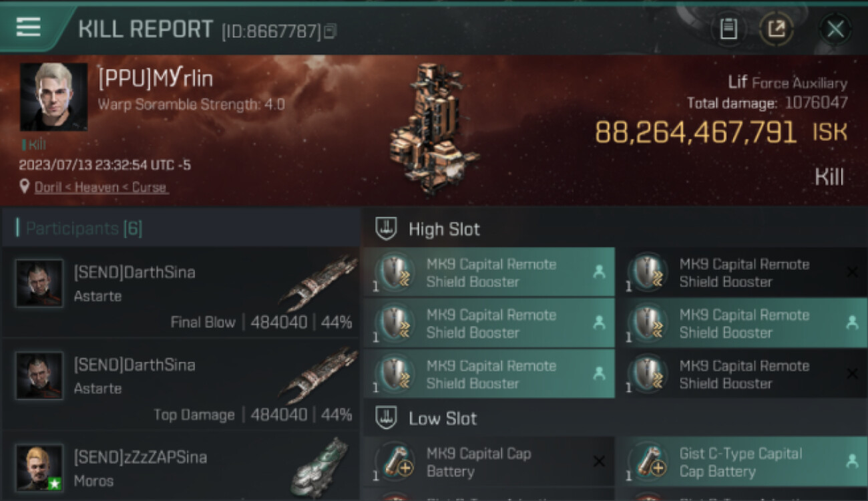Image resolution: width=868 pixels, height=501 pixels.
Task: Click the person icon on Gist C-Type Cap Battery
Action: (x=851, y=461)
